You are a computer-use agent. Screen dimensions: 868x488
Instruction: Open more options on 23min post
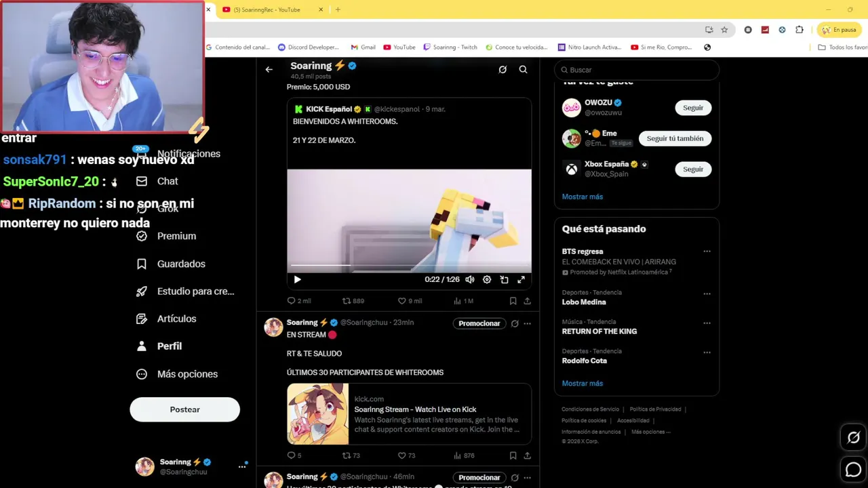pyautogui.click(x=527, y=323)
